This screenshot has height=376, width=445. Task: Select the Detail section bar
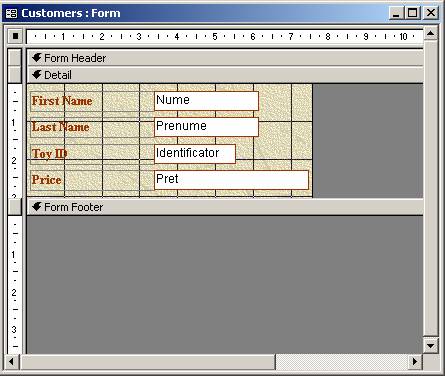click(225, 75)
